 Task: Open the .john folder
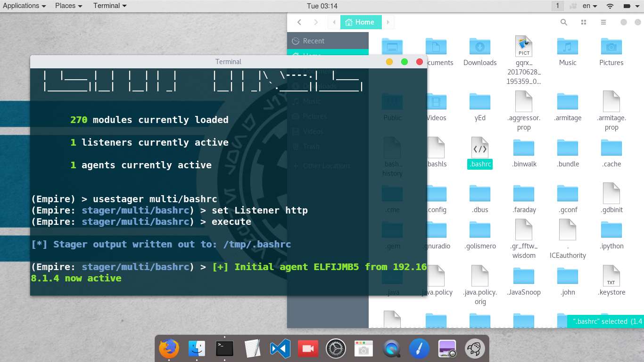568,276
